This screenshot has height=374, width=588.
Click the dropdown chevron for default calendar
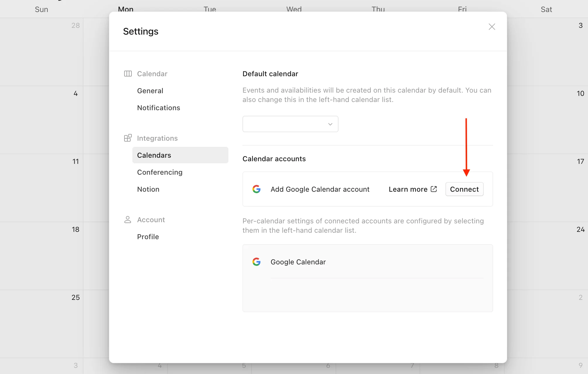pos(330,124)
